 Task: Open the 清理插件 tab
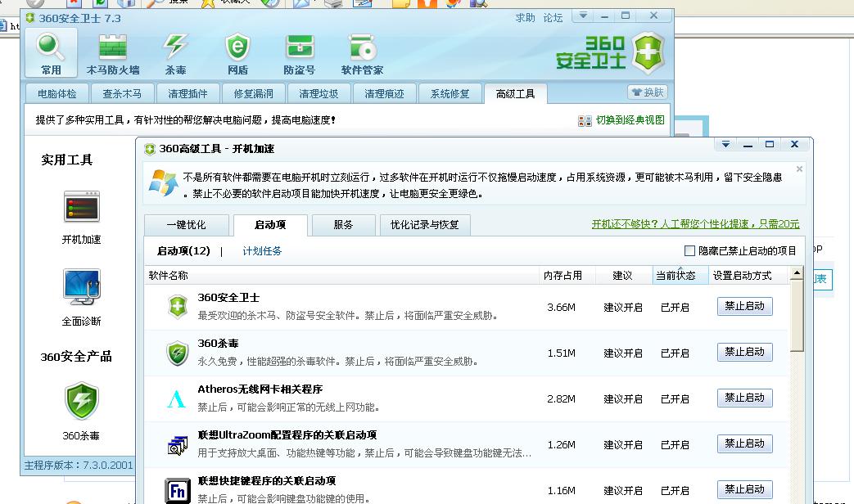pyautogui.click(x=188, y=93)
